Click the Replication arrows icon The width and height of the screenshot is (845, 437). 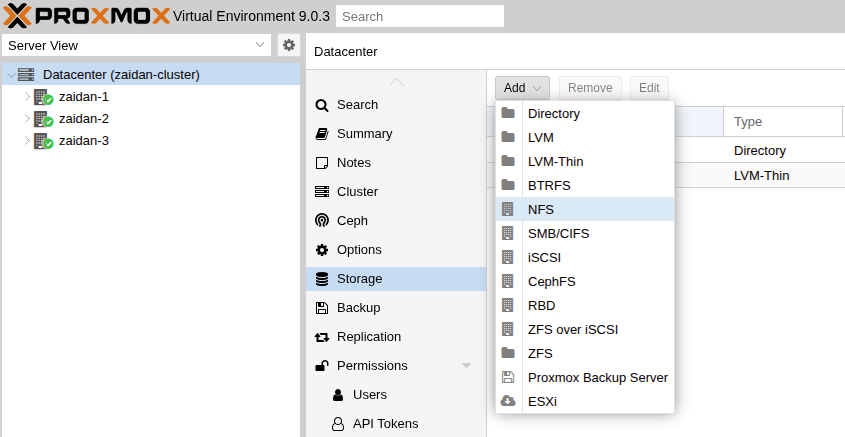pos(322,337)
